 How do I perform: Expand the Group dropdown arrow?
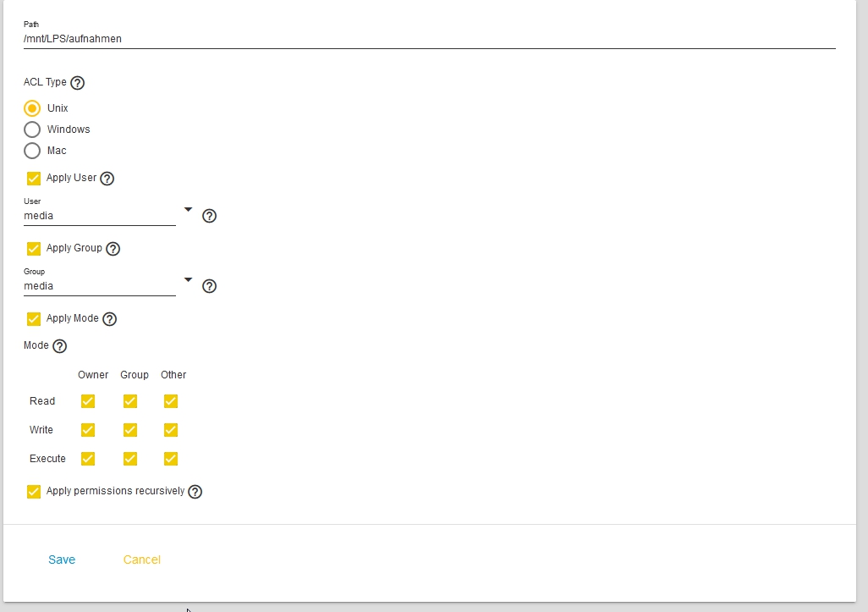point(188,279)
